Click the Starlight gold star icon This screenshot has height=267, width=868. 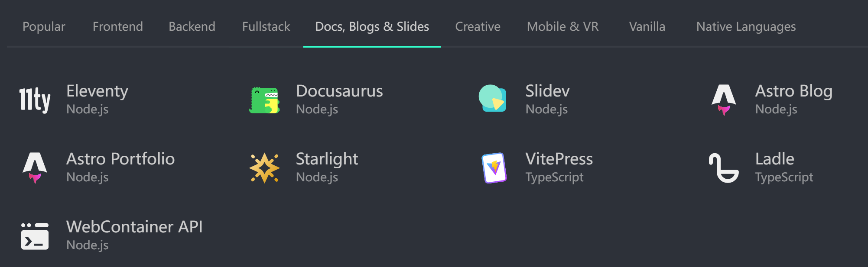click(x=264, y=168)
